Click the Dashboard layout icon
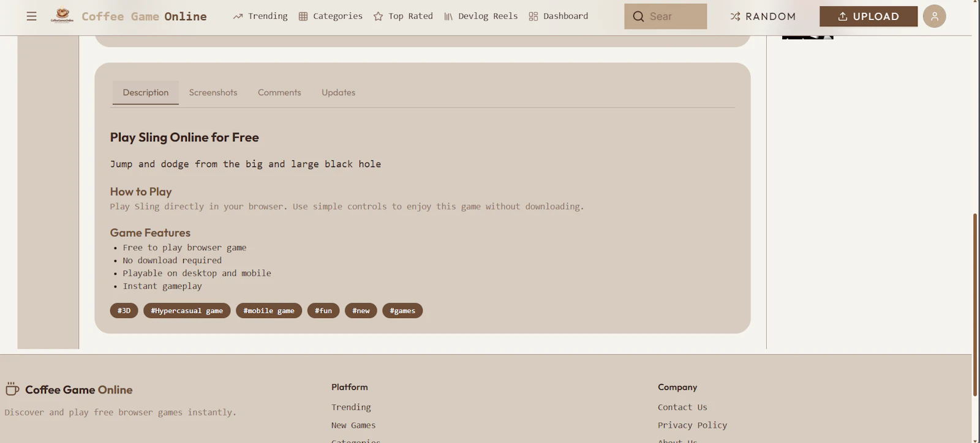Screen dimensions: 980x443 click(x=533, y=17)
